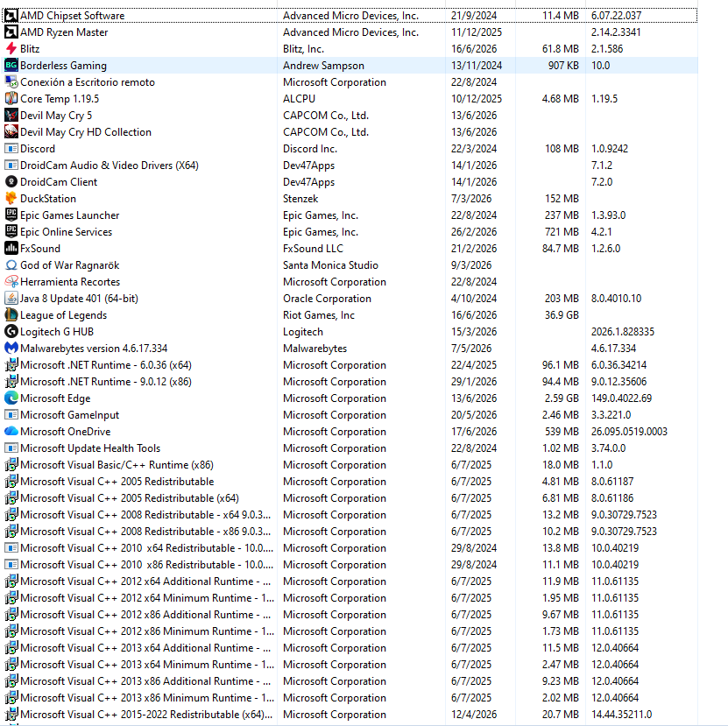Click the .NET Runtime 6.0.36 (x64) icon
The width and height of the screenshot is (728, 726).
click(11, 365)
